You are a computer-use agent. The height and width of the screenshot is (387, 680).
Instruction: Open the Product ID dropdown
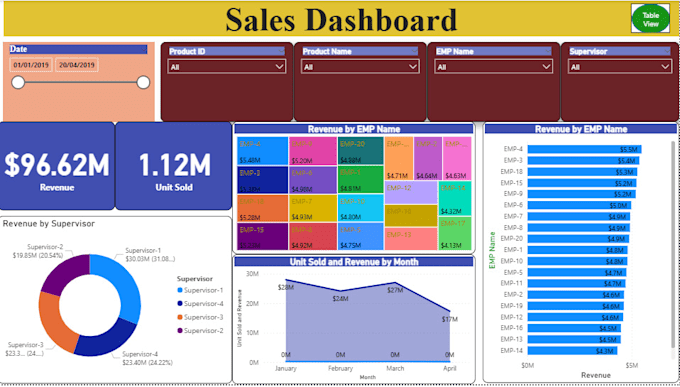coord(226,67)
